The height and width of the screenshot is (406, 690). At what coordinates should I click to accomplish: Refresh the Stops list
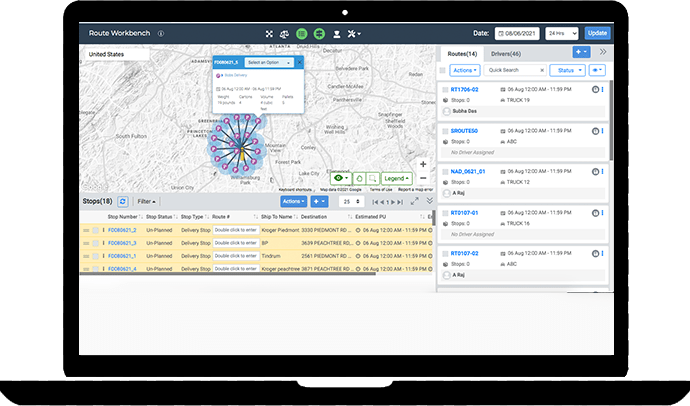pos(123,201)
